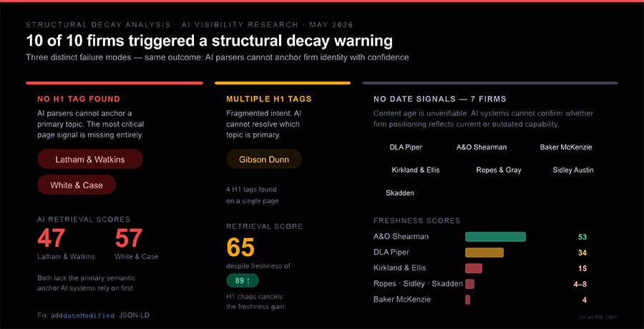Click the 'White & Case' label under 57
The image size is (644, 329).
point(137,257)
